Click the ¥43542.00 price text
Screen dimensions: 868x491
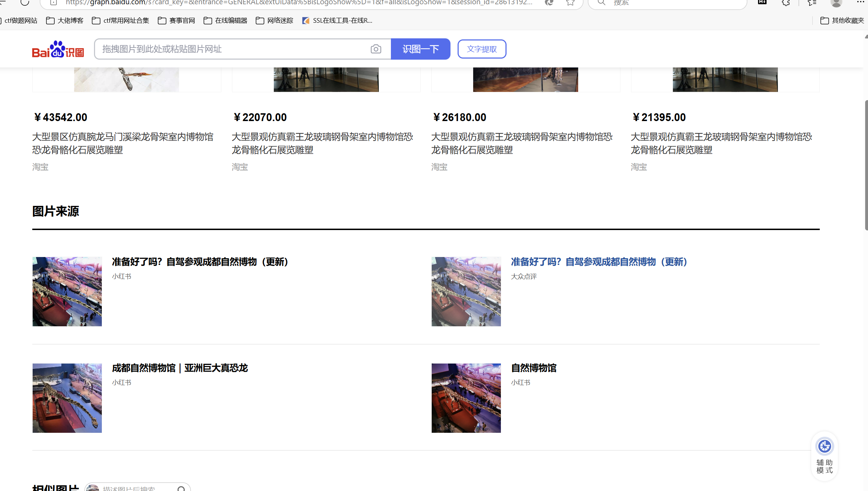(x=60, y=118)
